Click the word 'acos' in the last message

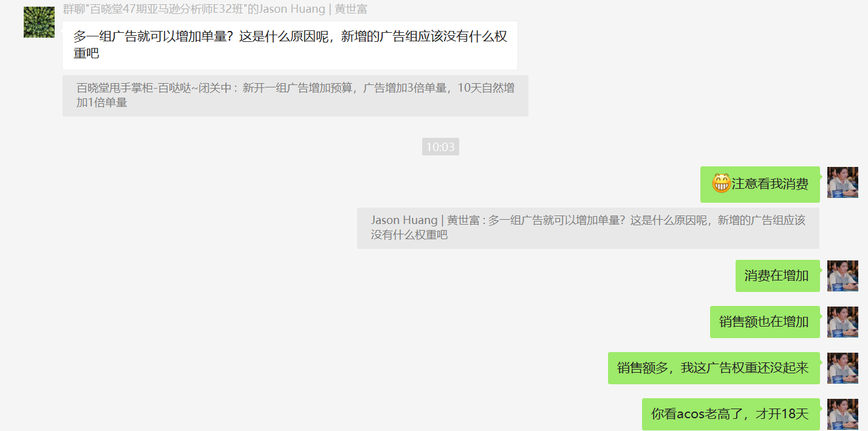[x=691, y=415]
